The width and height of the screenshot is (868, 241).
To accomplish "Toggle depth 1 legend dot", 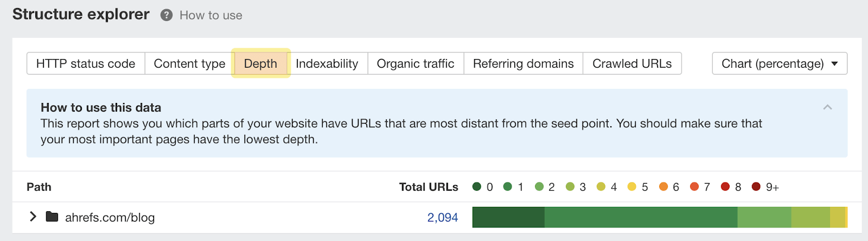I will click(x=508, y=186).
